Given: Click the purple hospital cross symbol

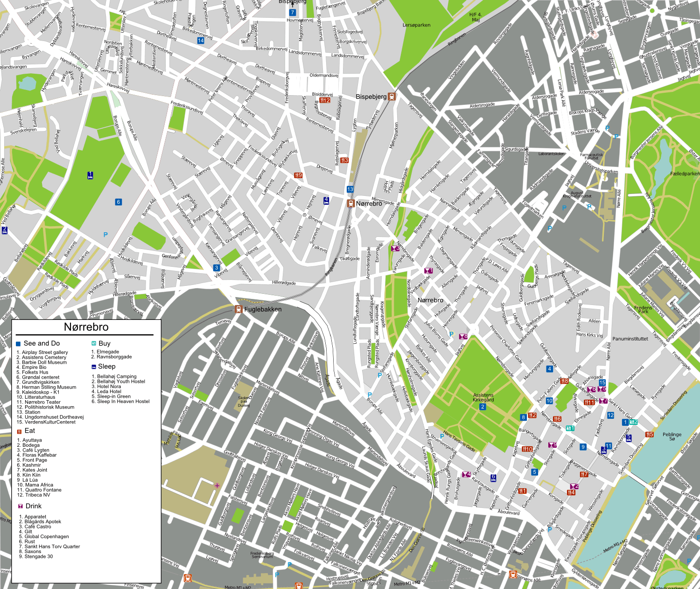Looking at the screenshot, I should click(217, 485).
